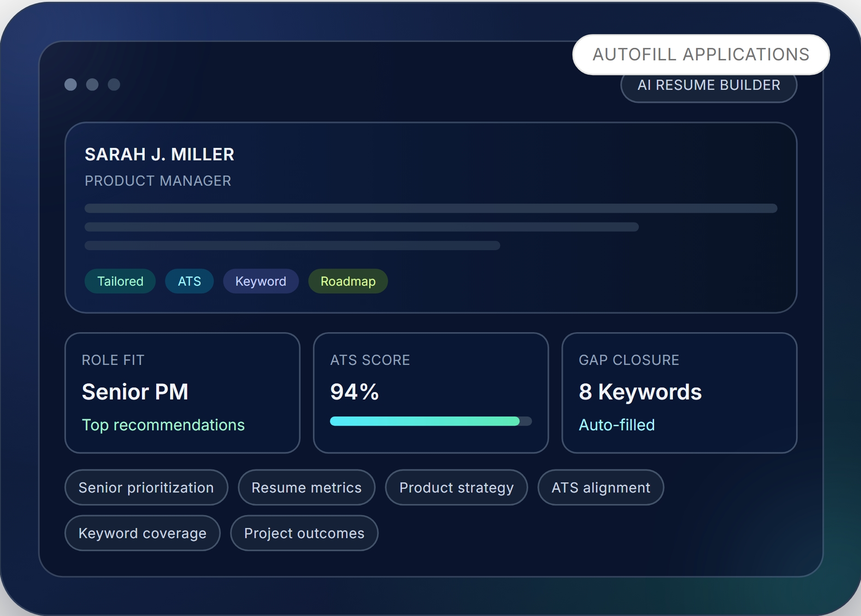
Task: Click the third window control dot
Action: coord(114,85)
